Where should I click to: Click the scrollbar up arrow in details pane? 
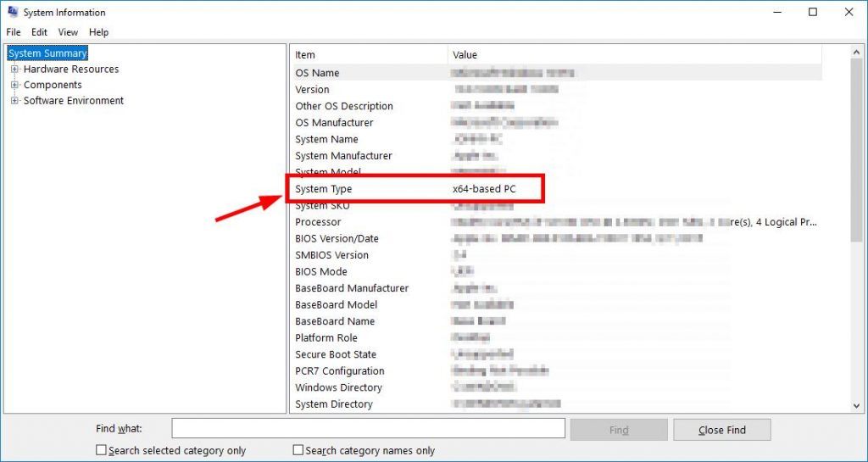[x=856, y=52]
